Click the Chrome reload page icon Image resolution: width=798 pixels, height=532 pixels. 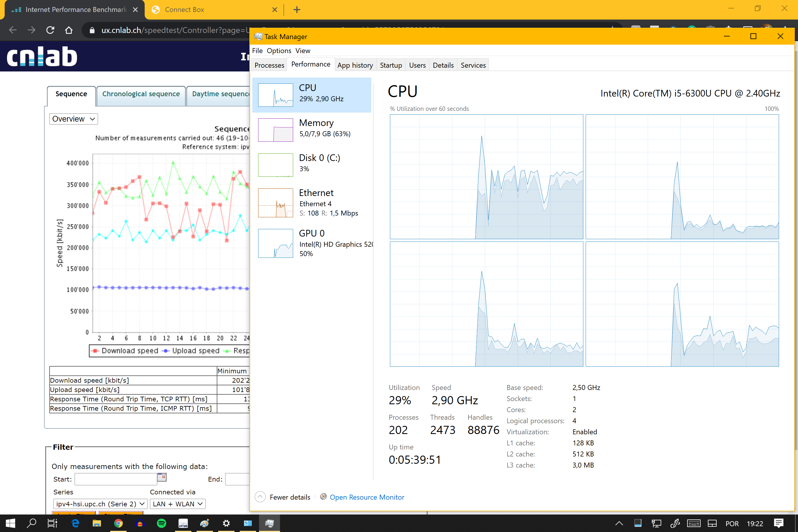click(50, 30)
